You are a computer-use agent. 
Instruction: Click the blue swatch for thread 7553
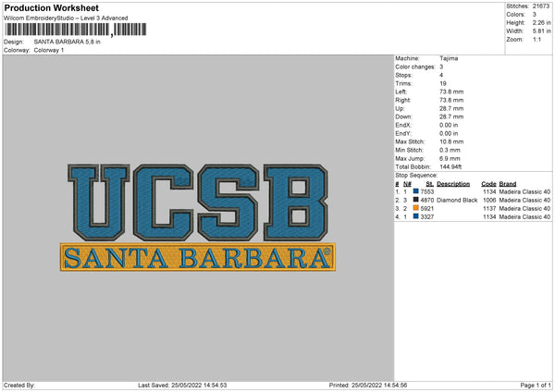point(416,191)
